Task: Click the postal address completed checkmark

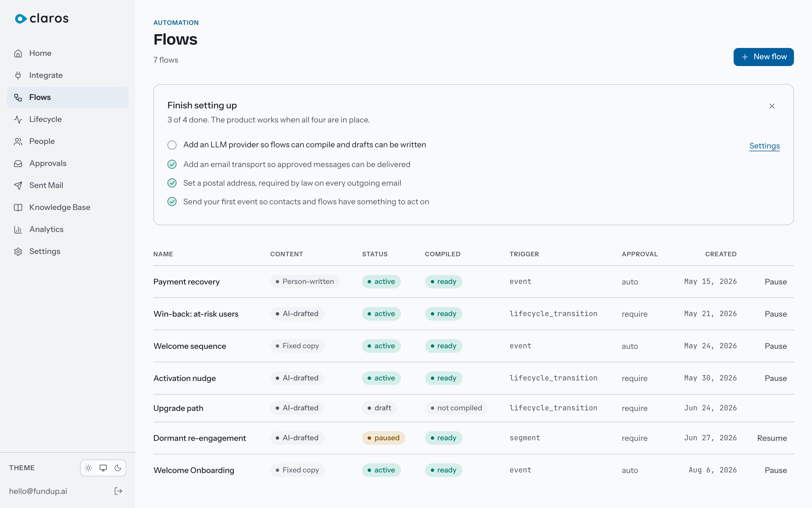Action: [x=172, y=183]
